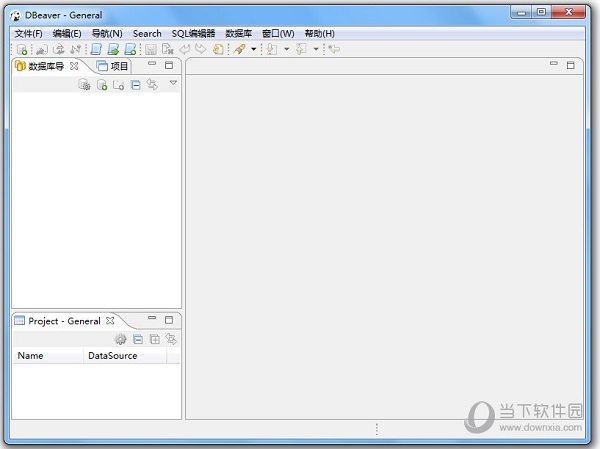600x449 pixels.
Task: Open the SQL编辑器 menu
Action: 193,34
